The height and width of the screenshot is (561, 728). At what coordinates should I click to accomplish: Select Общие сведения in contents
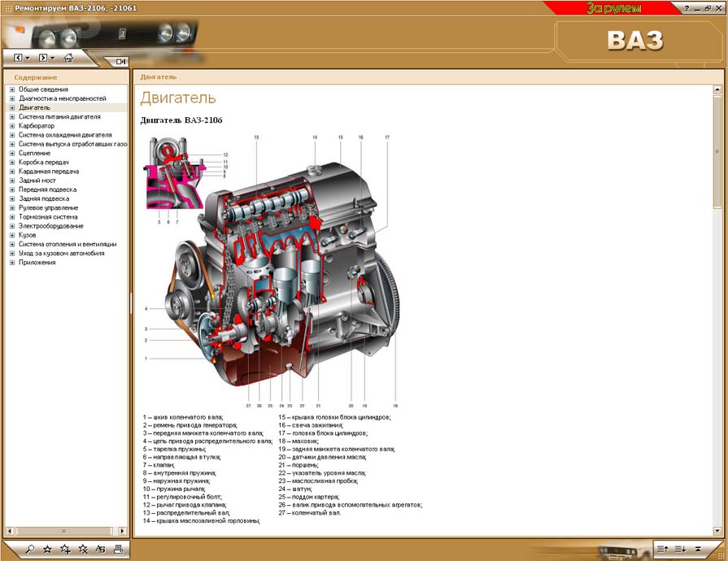click(x=43, y=89)
